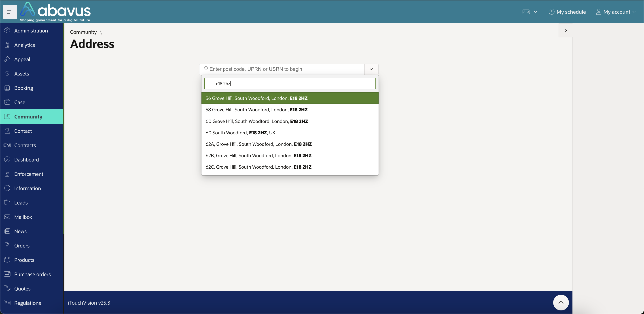
Task: Click the Case briefcase icon
Action: tap(7, 102)
